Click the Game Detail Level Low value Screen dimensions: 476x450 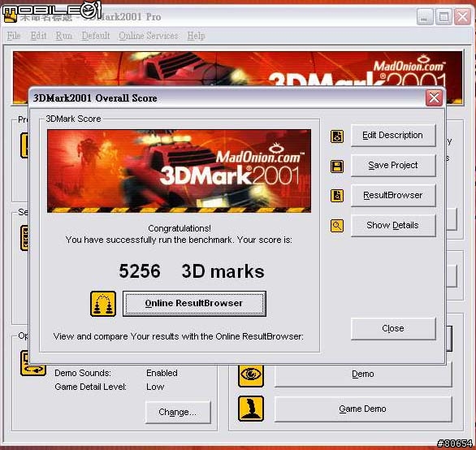pyautogui.click(x=155, y=387)
